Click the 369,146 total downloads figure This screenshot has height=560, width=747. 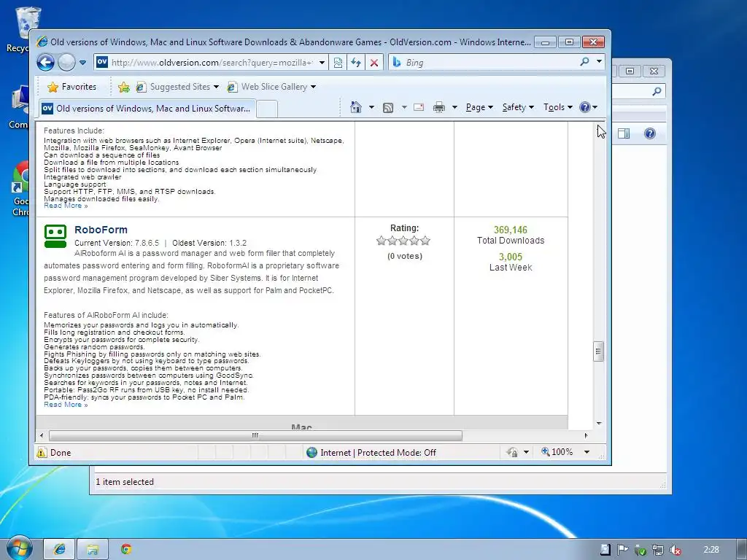point(510,230)
